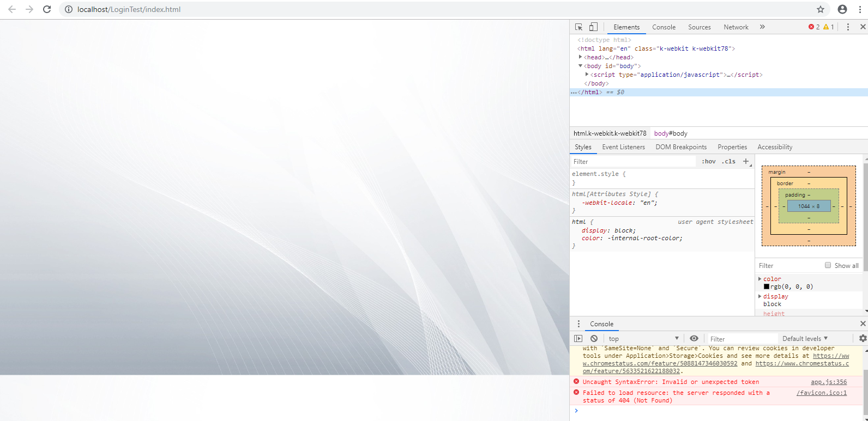The image size is (868, 421).
Task: Open the chromestatus feature 5633521622188032 link
Action: pos(715,368)
